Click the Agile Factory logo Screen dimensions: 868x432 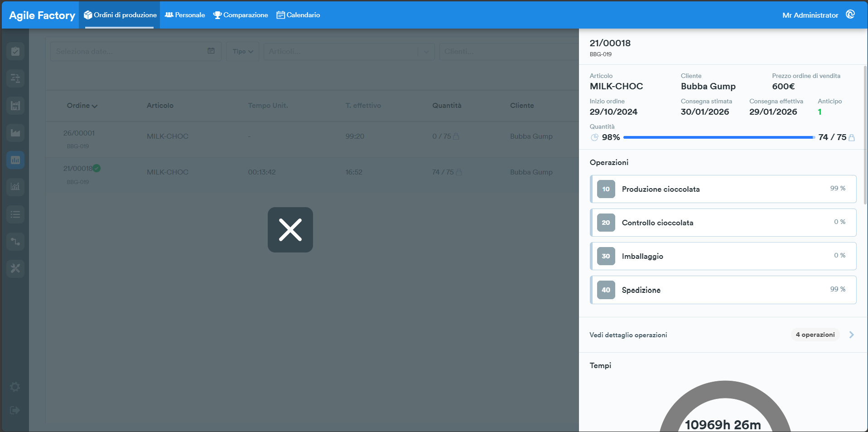click(42, 15)
